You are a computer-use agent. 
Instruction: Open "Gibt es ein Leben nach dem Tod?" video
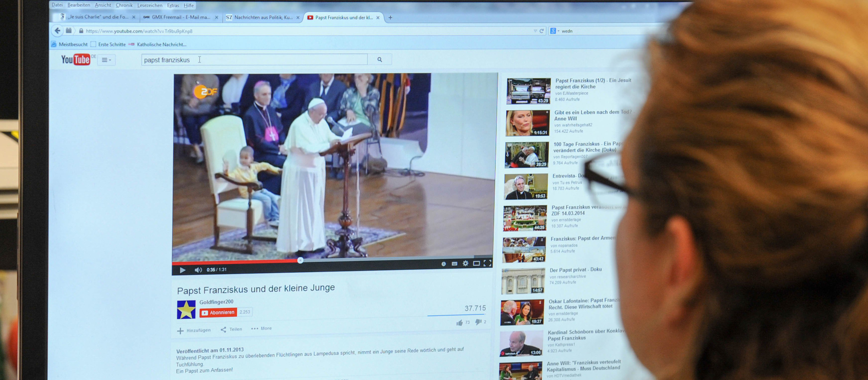coord(593,115)
